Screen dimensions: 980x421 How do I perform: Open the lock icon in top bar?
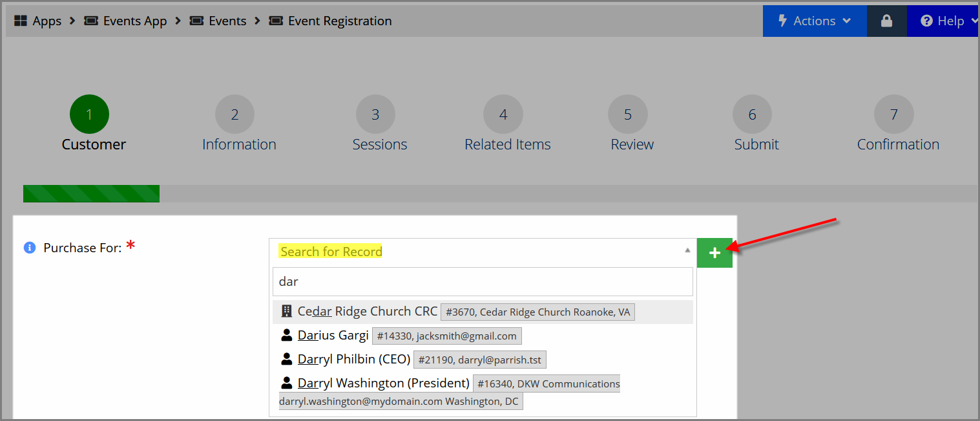(886, 21)
